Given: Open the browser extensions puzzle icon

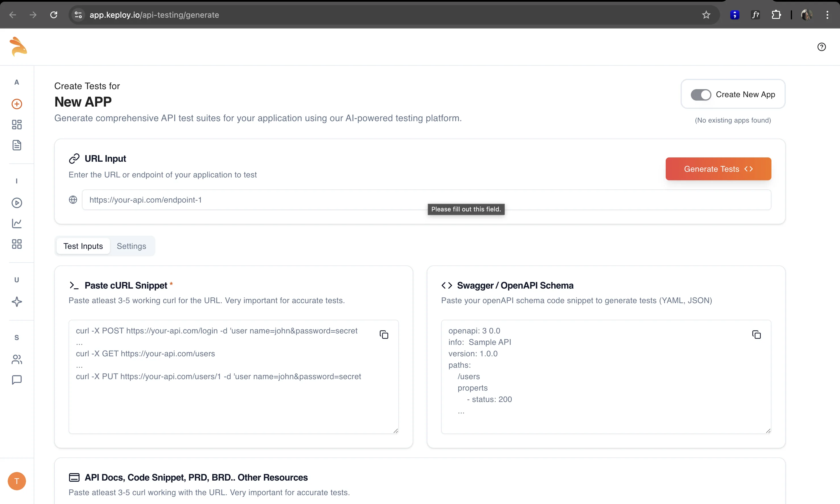Looking at the screenshot, I should [x=776, y=15].
